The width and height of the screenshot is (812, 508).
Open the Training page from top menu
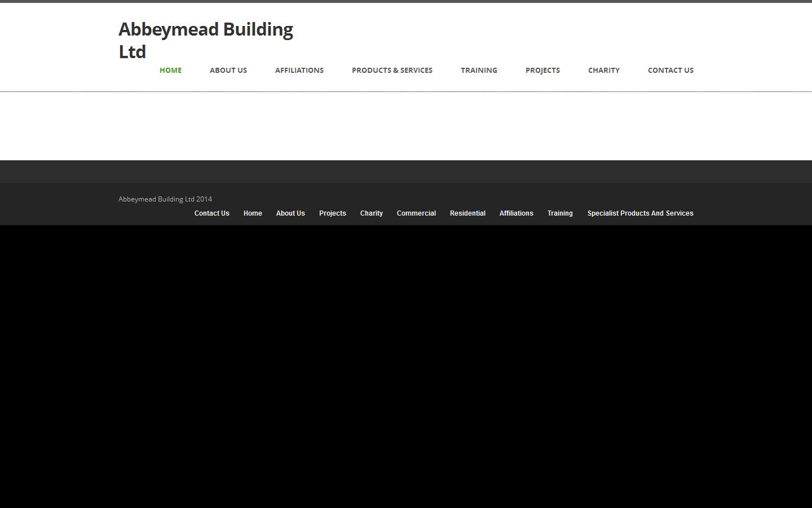(479, 70)
